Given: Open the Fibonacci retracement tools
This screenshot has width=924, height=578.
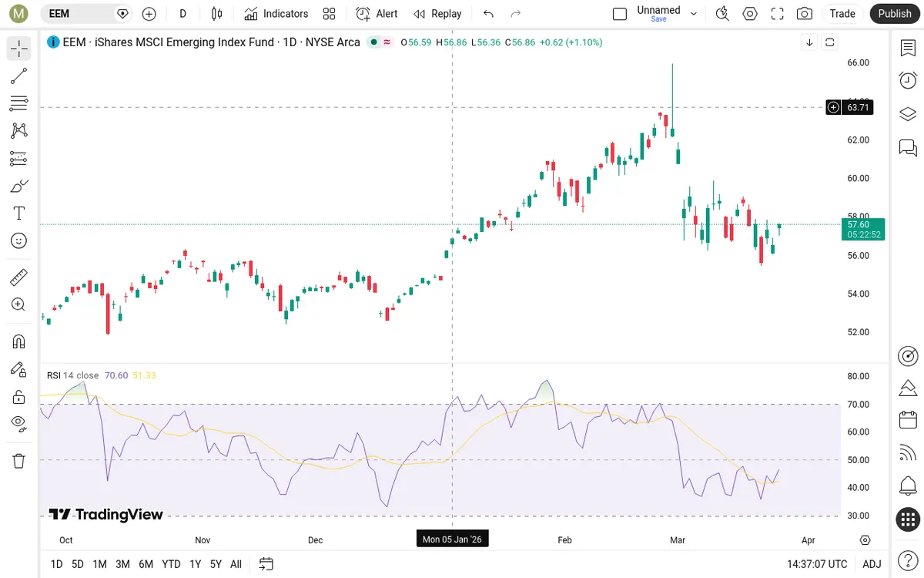Looking at the screenshot, I should pos(19,103).
